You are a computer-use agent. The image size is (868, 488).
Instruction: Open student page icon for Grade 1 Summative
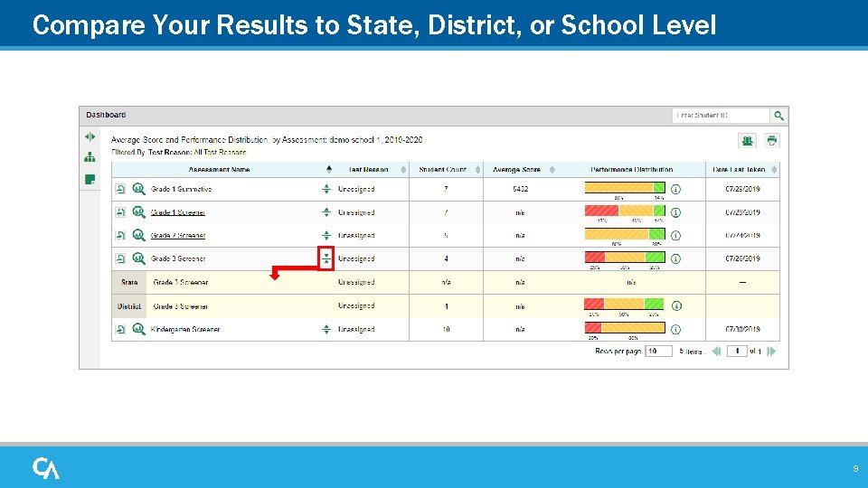pos(120,189)
